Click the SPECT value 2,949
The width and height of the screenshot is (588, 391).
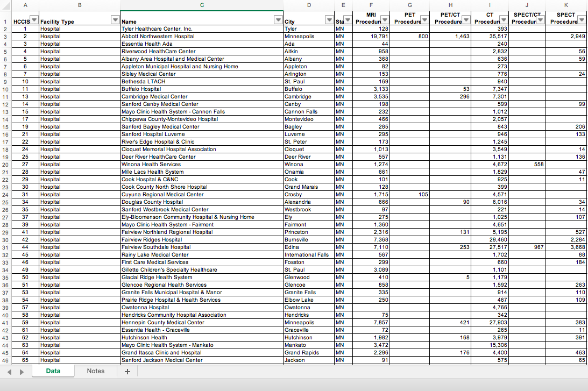tap(566, 37)
